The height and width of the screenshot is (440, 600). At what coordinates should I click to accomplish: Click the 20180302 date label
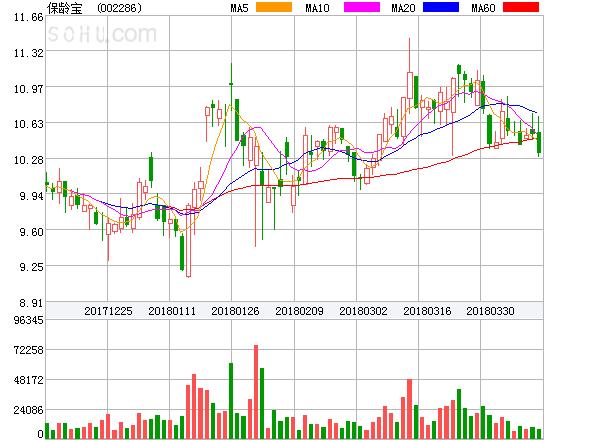tap(363, 311)
